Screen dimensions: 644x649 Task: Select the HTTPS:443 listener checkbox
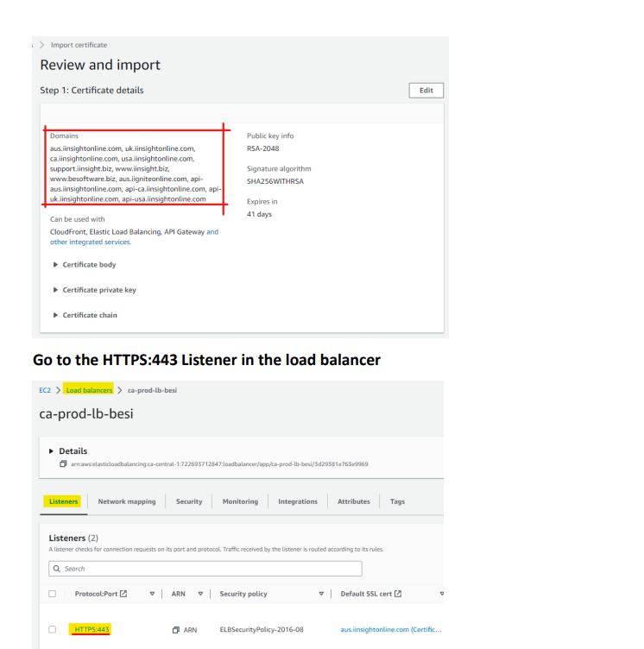(52, 629)
